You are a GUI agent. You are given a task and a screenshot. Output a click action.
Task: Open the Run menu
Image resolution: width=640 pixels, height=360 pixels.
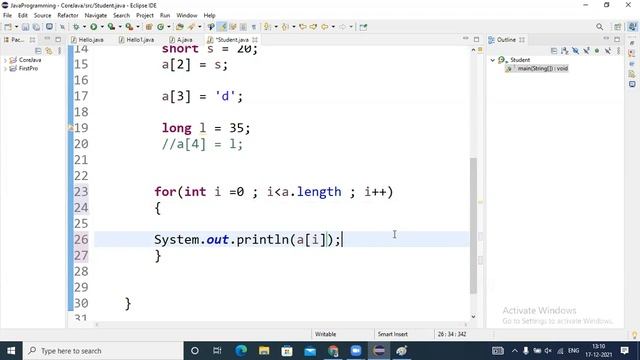[x=165, y=16]
